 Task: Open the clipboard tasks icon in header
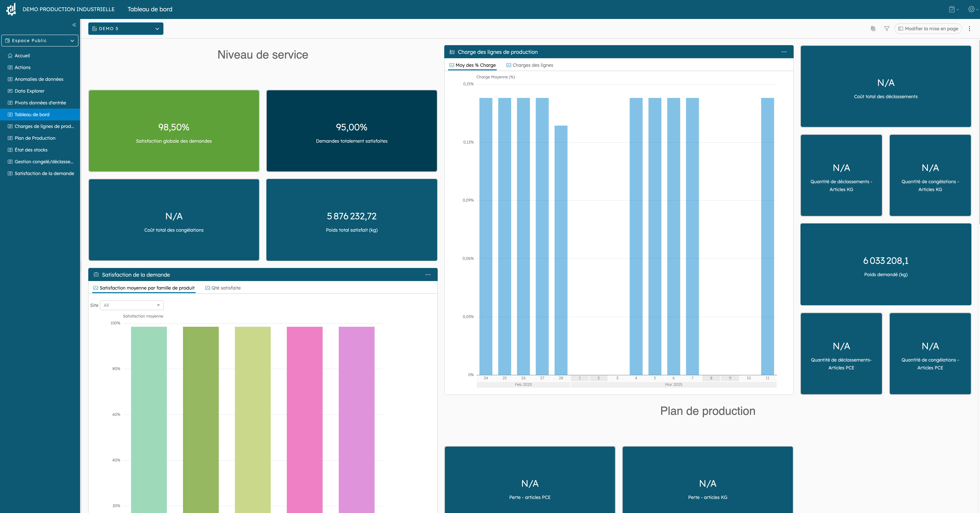(952, 9)
